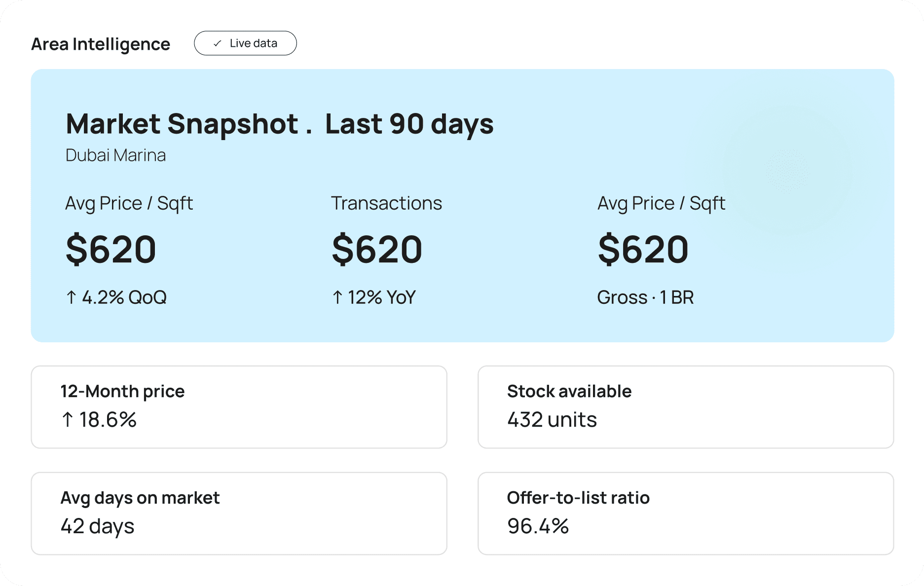
Task: Click the up arrow beside 12% YoY
Action: point(337,297)
